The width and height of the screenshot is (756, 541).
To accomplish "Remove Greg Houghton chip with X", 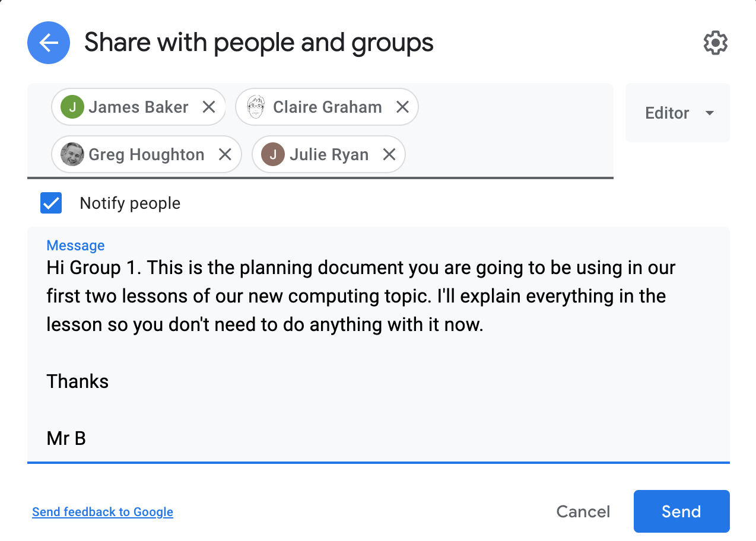I will (x=225, y=155).
